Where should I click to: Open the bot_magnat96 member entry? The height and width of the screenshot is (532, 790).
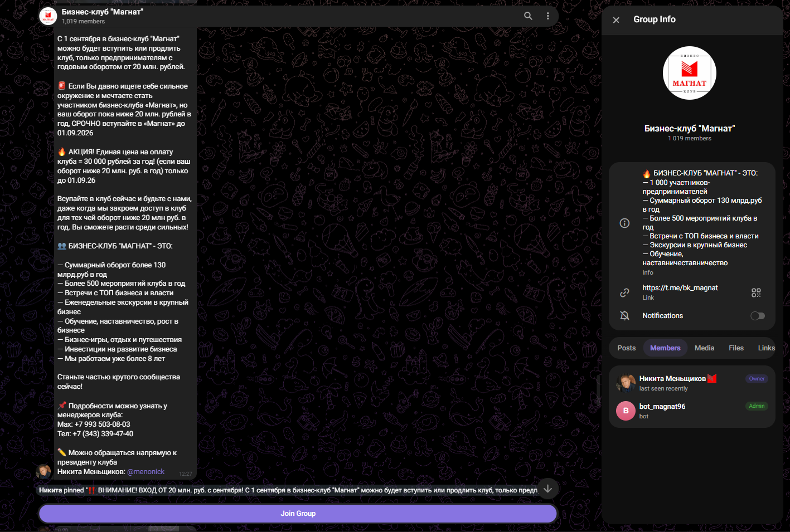tap(692, 411)
